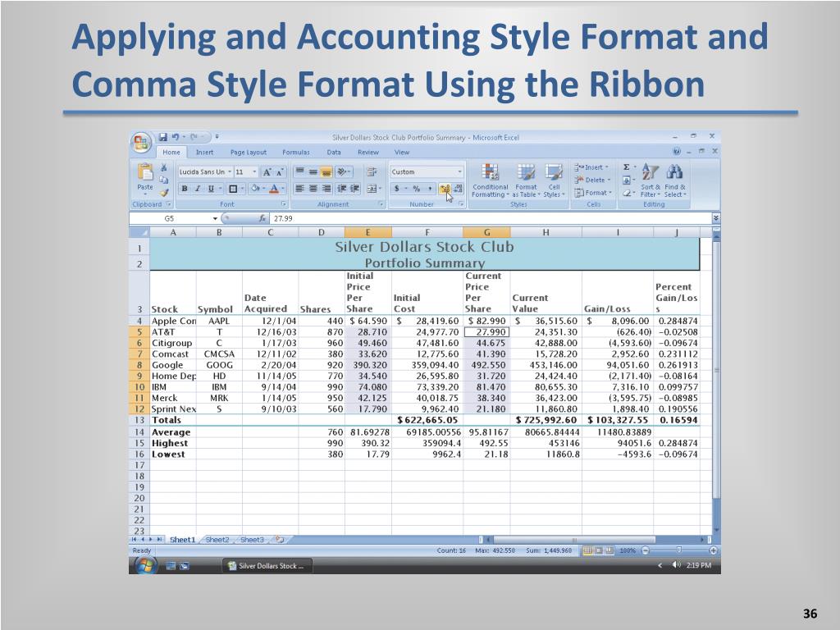Align cell text to the right

326,189
